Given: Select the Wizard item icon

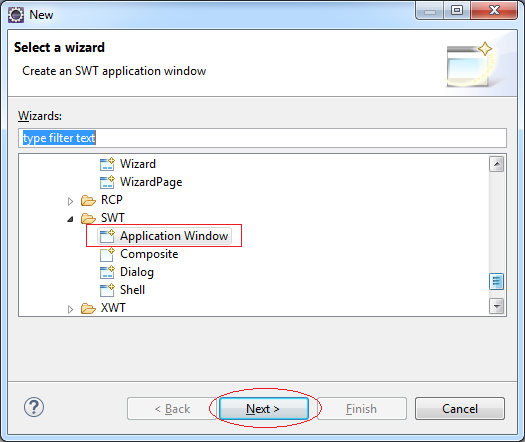Looking at the screenshot, I should [x=107, y=164].
